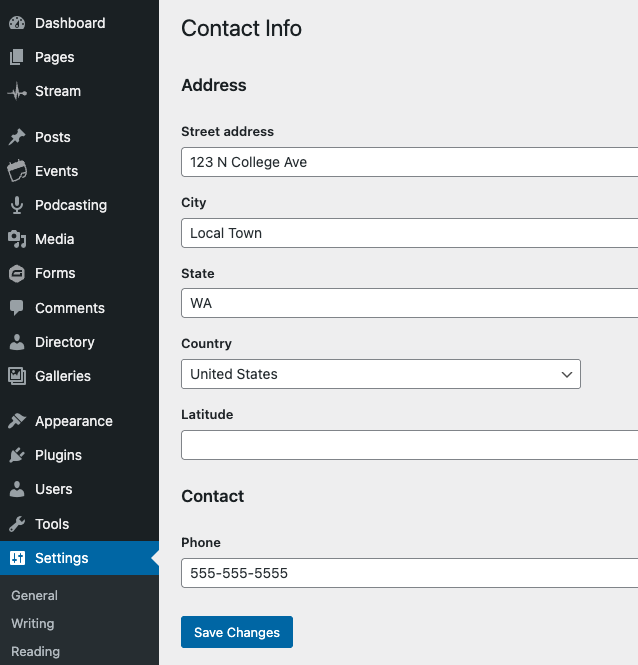Click the Forms icon in sidebar

click(17, 273)
